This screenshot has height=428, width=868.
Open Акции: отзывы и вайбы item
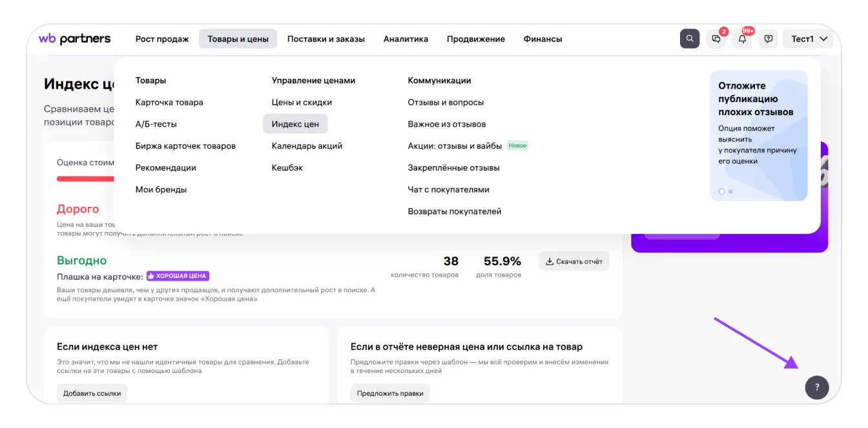[455, 146]
